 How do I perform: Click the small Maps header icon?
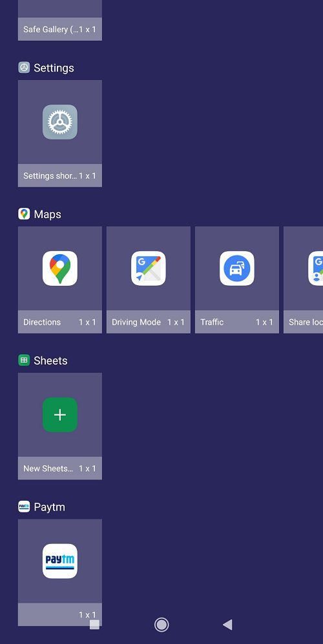click(x=25, y=214)
